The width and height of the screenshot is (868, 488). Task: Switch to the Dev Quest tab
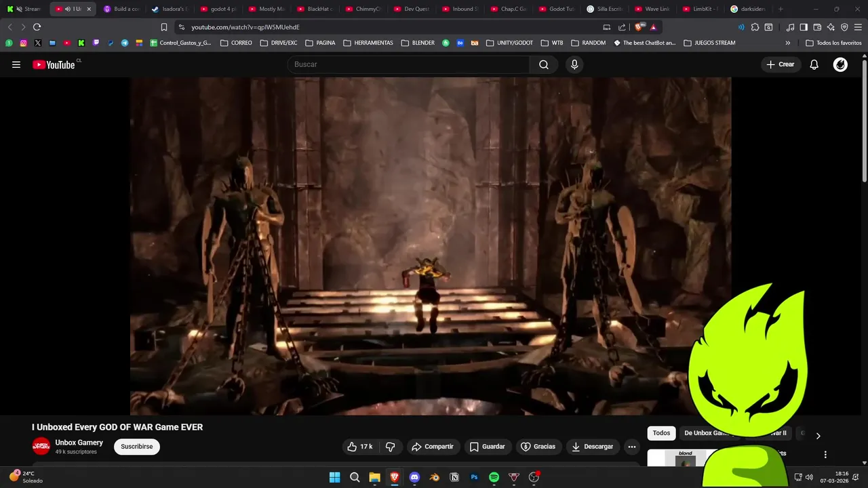coord(412,9)
